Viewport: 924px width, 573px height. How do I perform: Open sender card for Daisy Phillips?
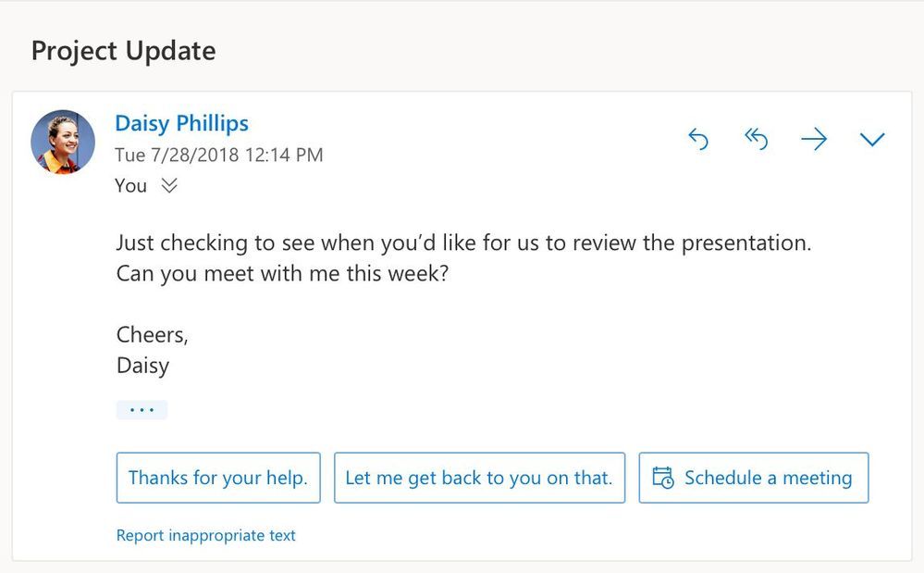click(181, 123)
